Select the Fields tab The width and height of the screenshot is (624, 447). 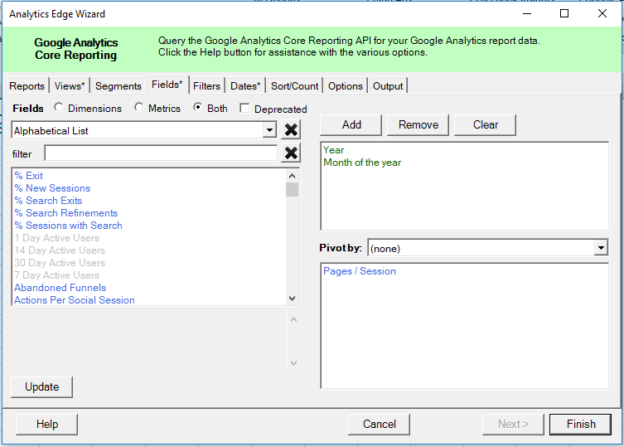(167, 84)
